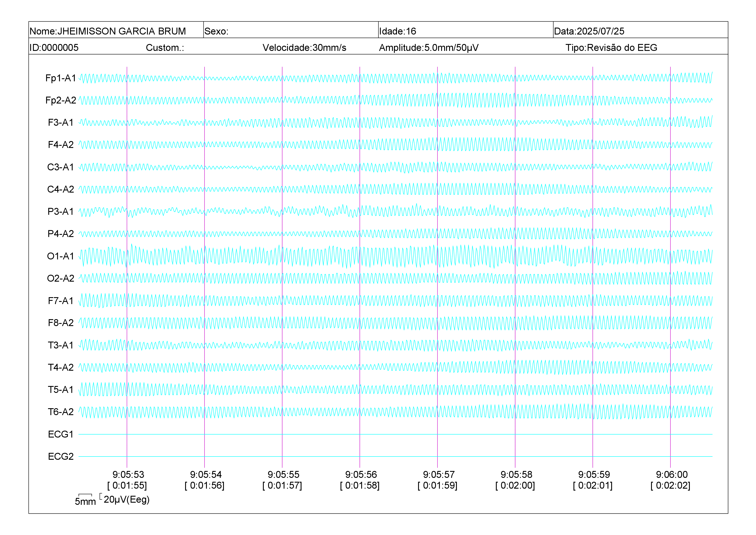756x535 pixels.
Task: Click the elapsed time [ 0:01:56]
Action: (205, 486)
